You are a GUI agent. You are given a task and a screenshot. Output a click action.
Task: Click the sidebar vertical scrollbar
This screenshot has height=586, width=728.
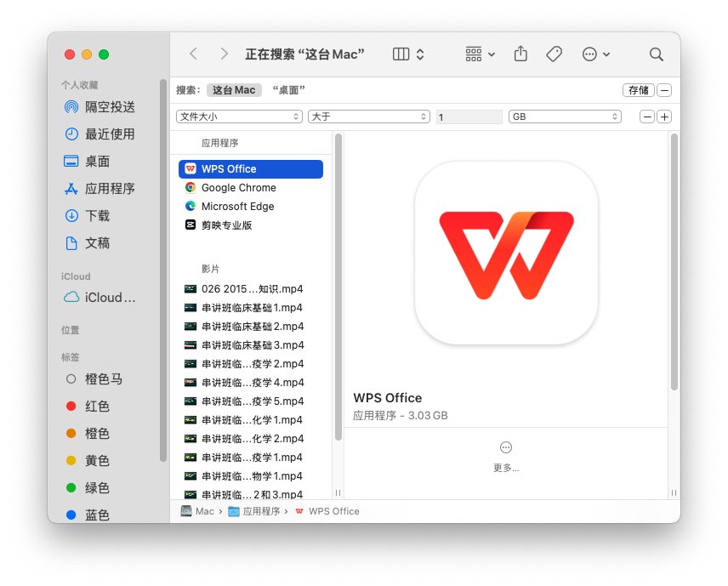[x=163, y=270]
